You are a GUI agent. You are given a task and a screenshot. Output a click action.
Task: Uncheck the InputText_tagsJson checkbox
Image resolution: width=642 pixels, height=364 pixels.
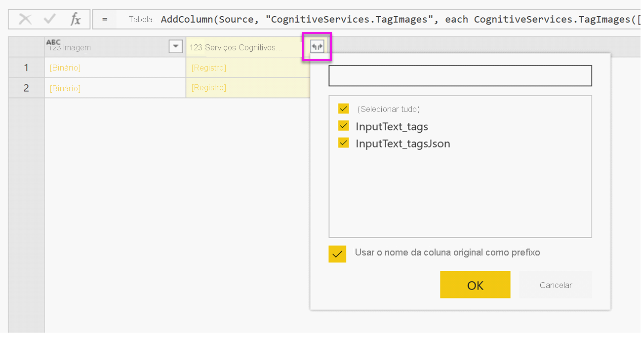point(344,143)
